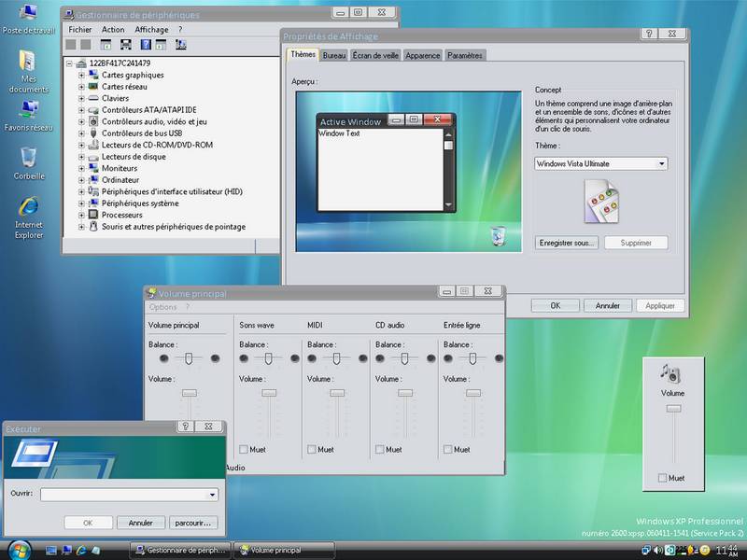Click the Volume principal Balance slider
Image resolution: width=747 pixels, height=560 pixels.
pyautogui.click(x=189, y=358)
